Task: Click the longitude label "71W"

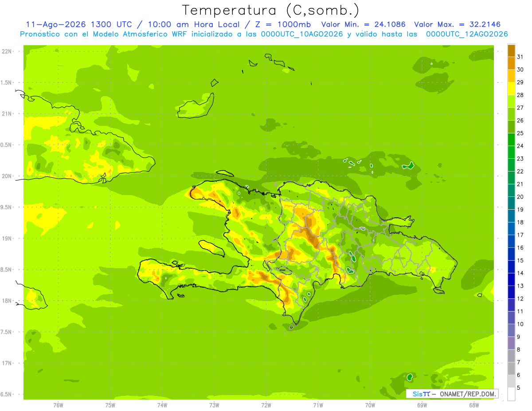Action: [318, 405]
